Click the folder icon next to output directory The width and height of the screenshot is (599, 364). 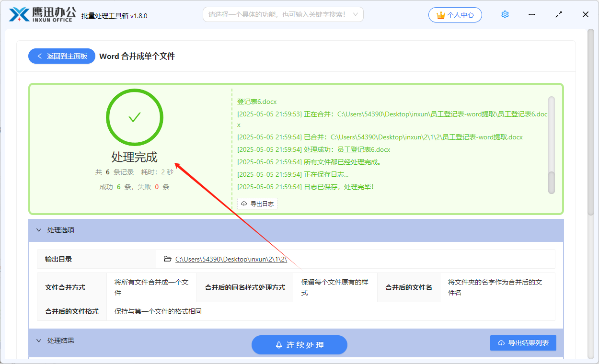click(x=167, y=259)
